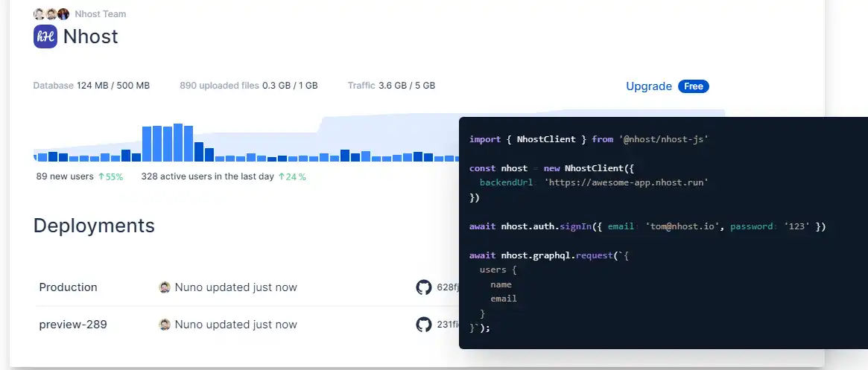Image resolution: width=868 pixels, height=370 pixels.
Task: Click the Nhost project title
Action: (91, 36)
